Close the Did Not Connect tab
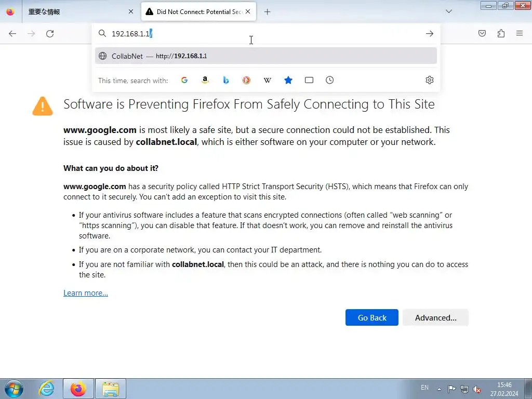532x399 pixels. coord(248,12)
